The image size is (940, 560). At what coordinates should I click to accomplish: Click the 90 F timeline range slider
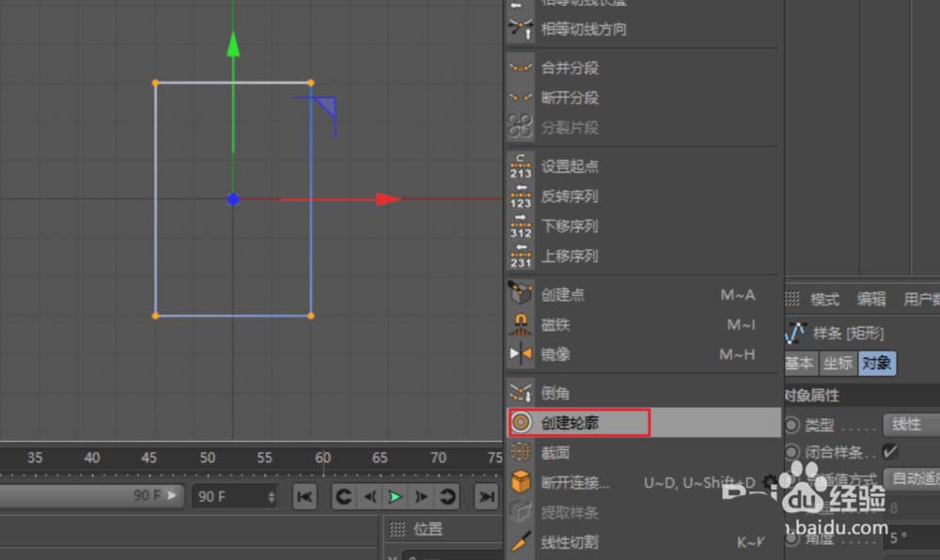point(92,495)
